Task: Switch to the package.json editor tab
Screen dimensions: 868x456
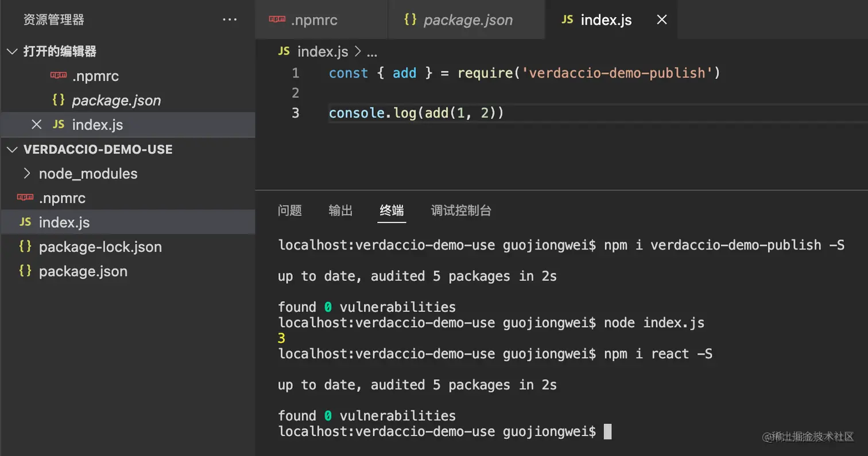Action: coord(466,20)
